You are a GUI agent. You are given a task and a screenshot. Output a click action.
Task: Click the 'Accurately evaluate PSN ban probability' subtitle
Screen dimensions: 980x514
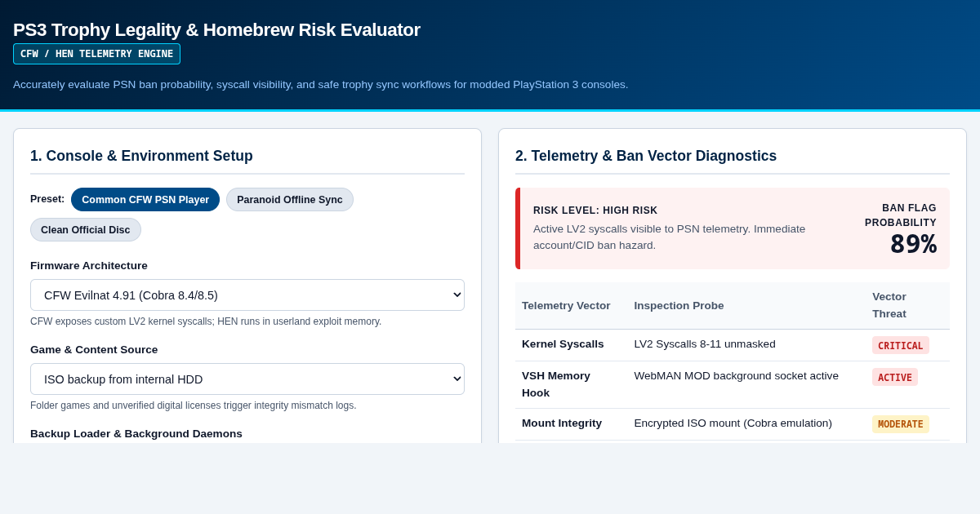[x=321, y=85]
